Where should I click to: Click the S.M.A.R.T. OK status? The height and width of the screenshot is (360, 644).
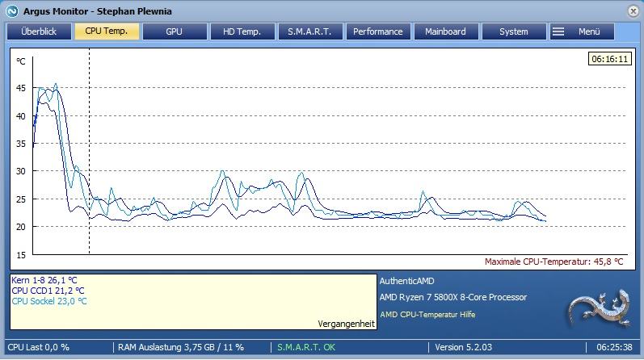306,347
